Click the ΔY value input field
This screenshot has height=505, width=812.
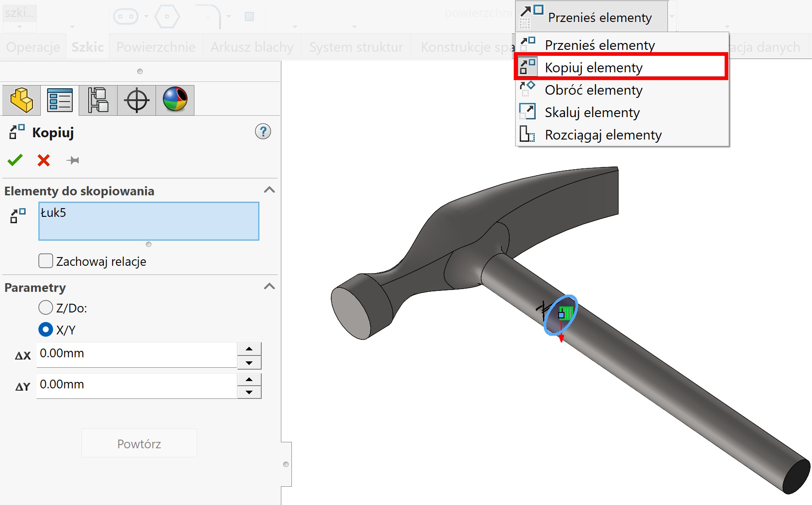[136, 385]
